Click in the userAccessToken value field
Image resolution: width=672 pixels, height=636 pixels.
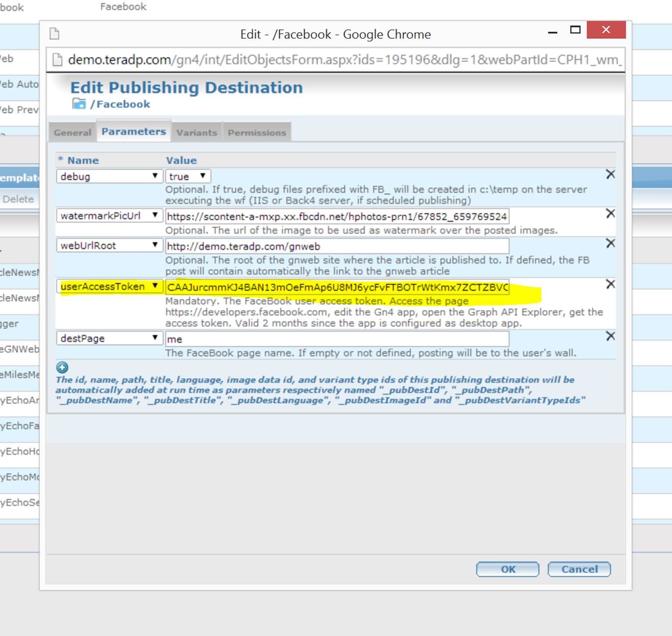coord(337,287)
